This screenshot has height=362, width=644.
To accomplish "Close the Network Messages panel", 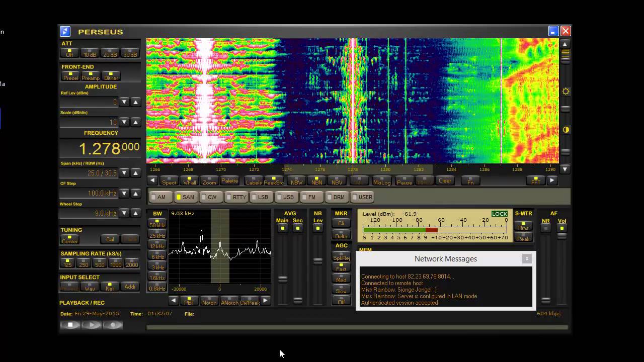I will click(x=527, y=258).
